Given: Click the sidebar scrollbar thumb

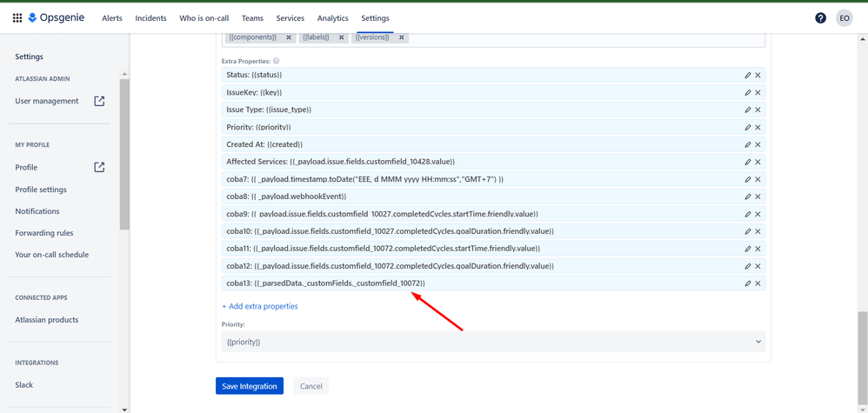Looking at the screenshot, I should pyautogui.click(x=124, y=154).
